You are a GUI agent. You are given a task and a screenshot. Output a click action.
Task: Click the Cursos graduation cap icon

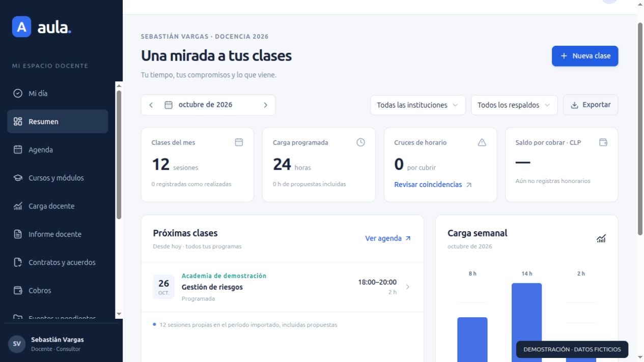pos(18,178)
